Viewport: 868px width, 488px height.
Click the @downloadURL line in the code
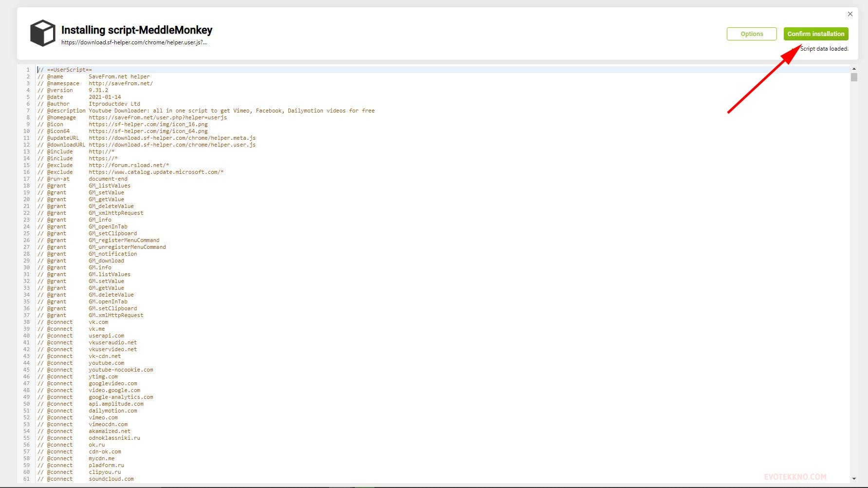click(147, 145)
